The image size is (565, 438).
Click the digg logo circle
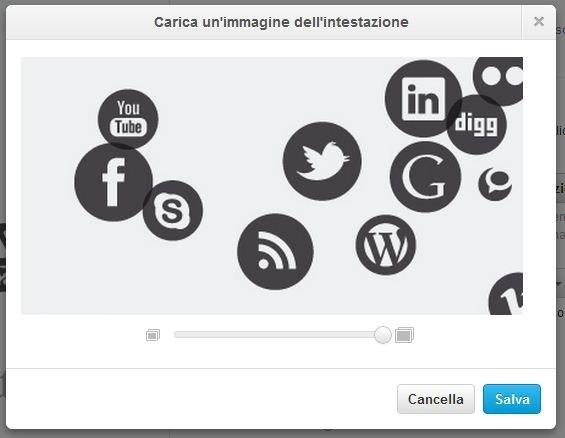pyautogui.click(x=477, y=124)
